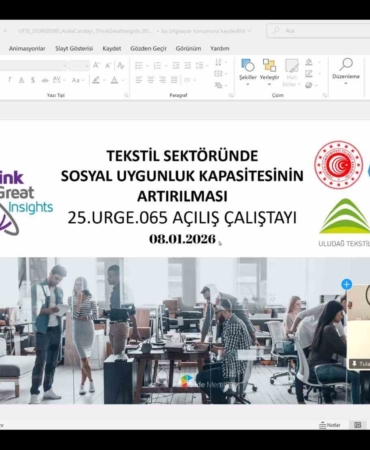Apply the shape fill color
The height and width of the screenshot is (450, 370).
click(x=309, y=62)
